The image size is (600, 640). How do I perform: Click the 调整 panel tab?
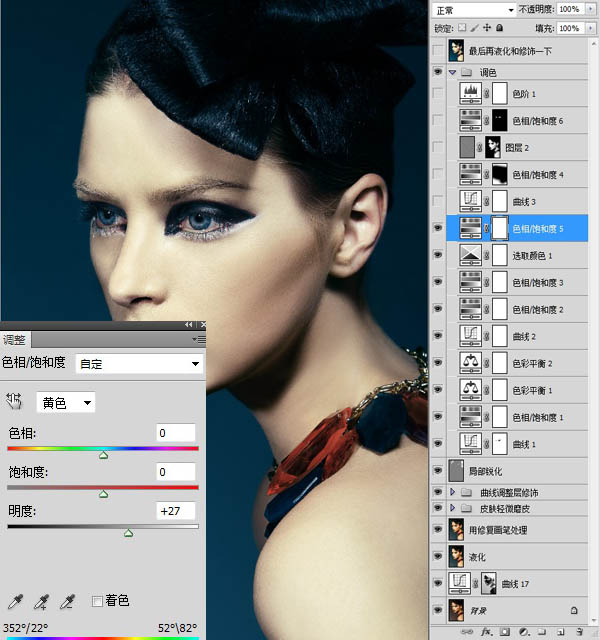pyautogui.click(x=14, y=340)
